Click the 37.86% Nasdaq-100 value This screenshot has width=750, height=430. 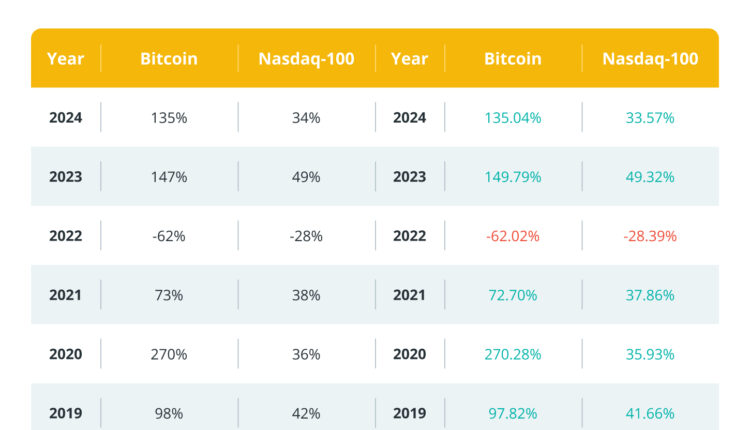(650, 295)
